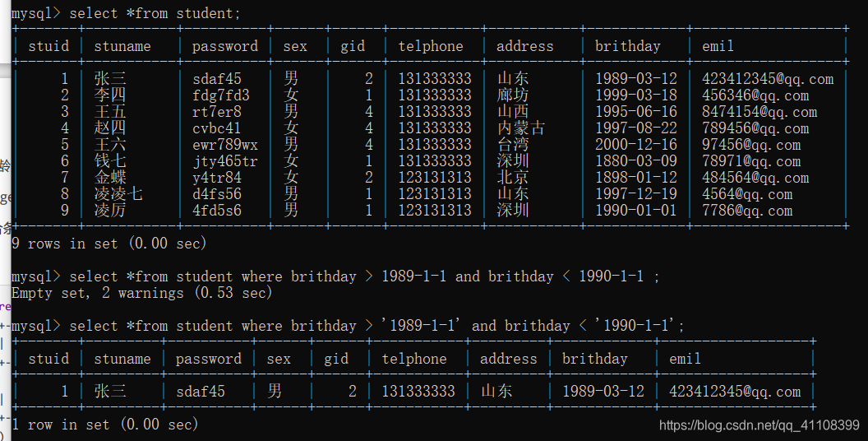
Task: Click telphone 123131313 in the 金蝶 row
Action: coord(435,177)
